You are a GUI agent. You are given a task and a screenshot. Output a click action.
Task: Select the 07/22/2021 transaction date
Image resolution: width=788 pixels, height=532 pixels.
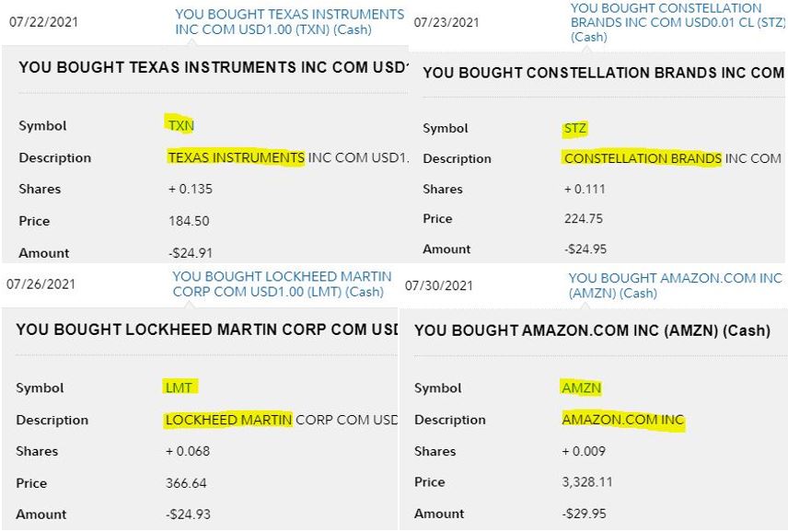tap(43, 22)
